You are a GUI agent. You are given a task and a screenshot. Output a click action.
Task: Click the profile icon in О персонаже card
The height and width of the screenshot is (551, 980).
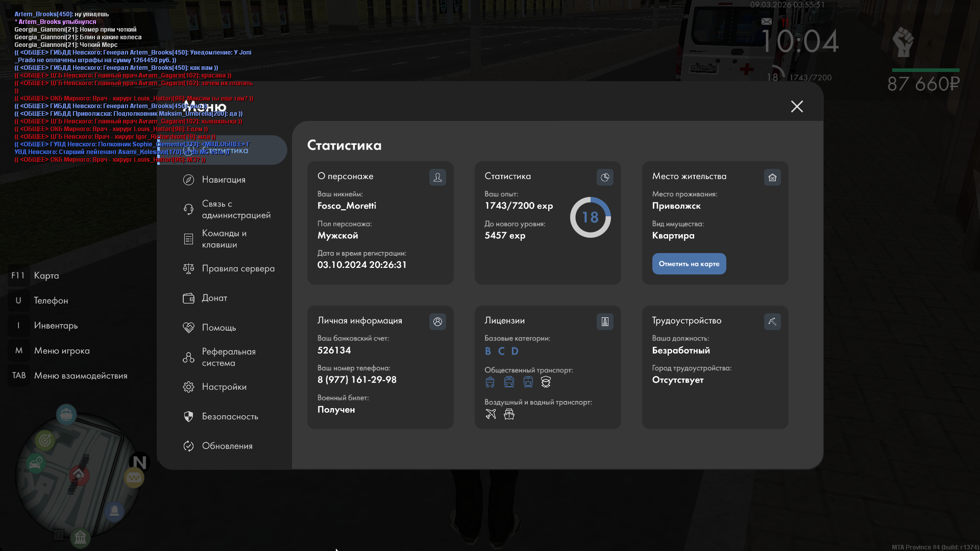pos(437,177)
